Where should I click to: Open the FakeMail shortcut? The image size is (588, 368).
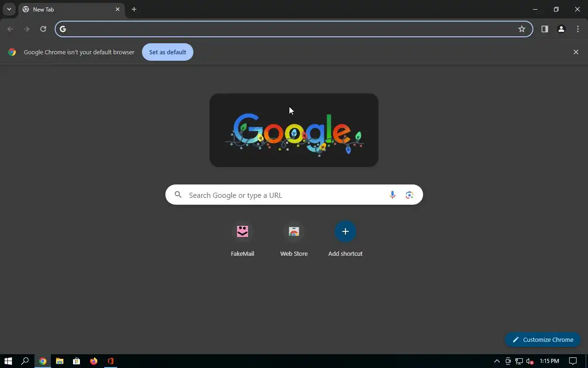[x=243, y=239]
